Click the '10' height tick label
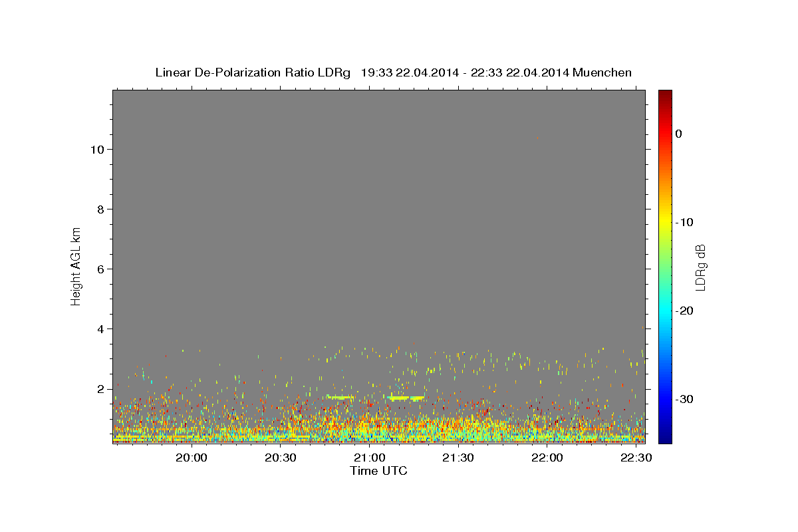798x532 pixels. pyautogui.click(x=96, y=150)
